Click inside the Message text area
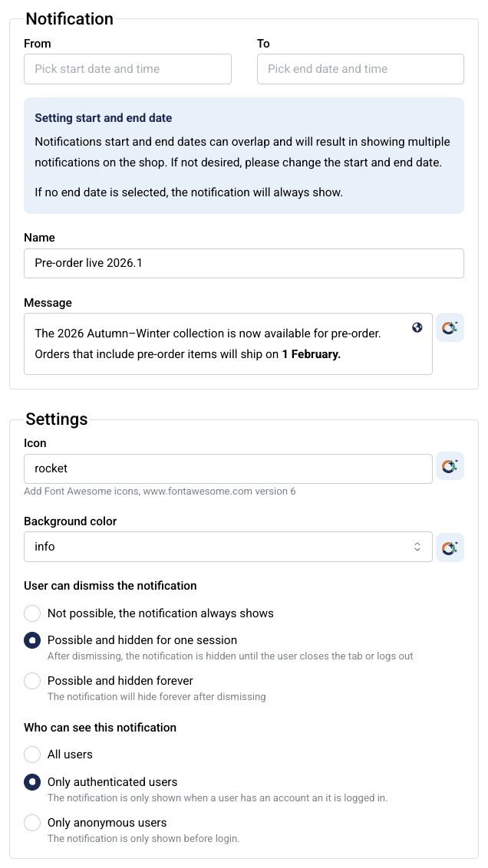The image size is (488, 868). click(x=223, y=344)
